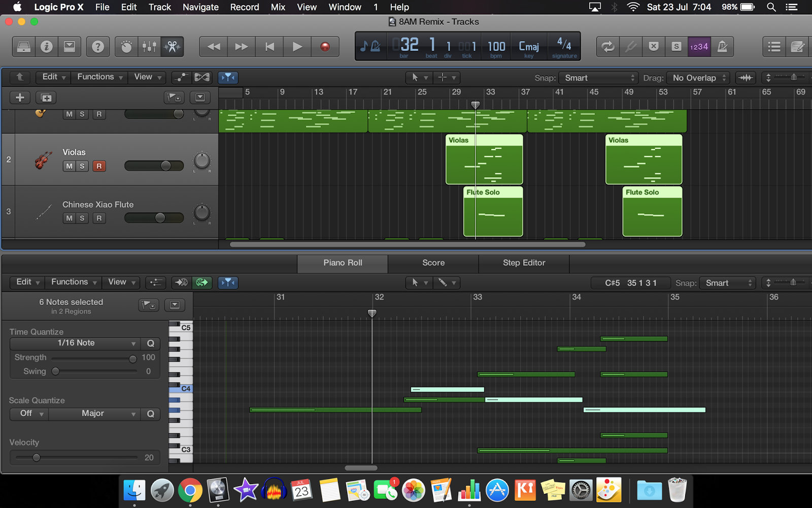Select the Flute Solo region at bar 30
812x508 pixels.
click(x=493, y=211)
